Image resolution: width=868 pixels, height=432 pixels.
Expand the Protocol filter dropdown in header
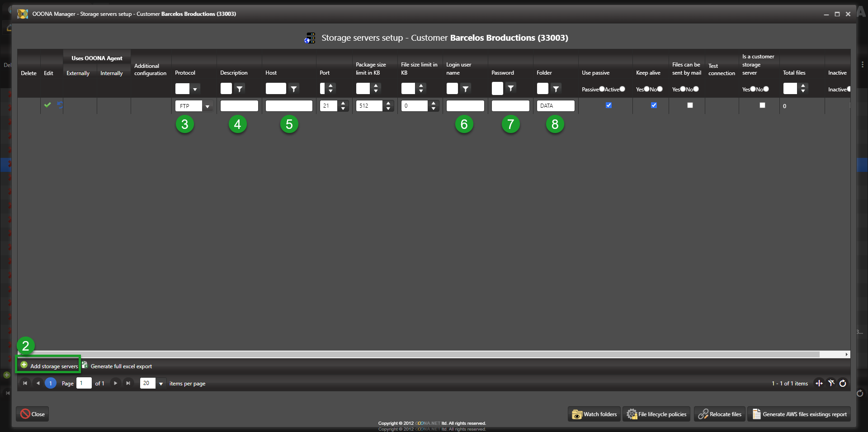click(195, 89)
